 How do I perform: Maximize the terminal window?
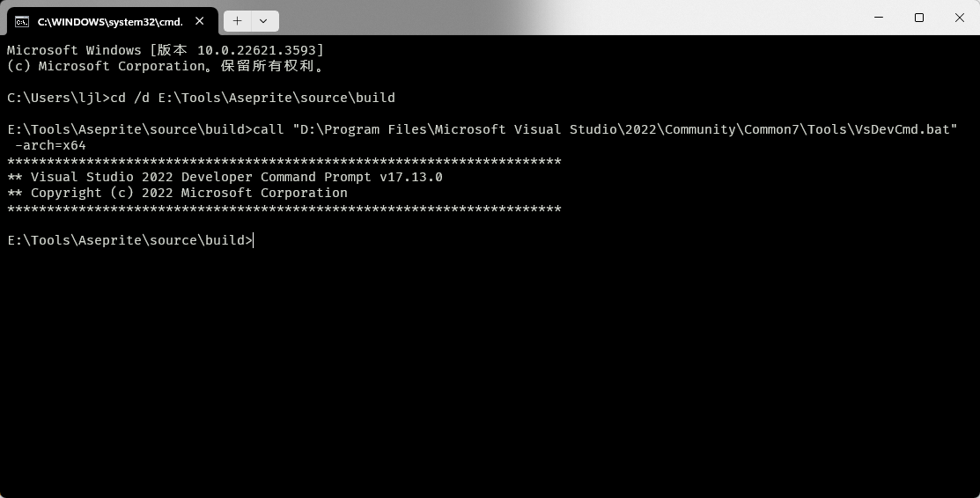(919, 18)
